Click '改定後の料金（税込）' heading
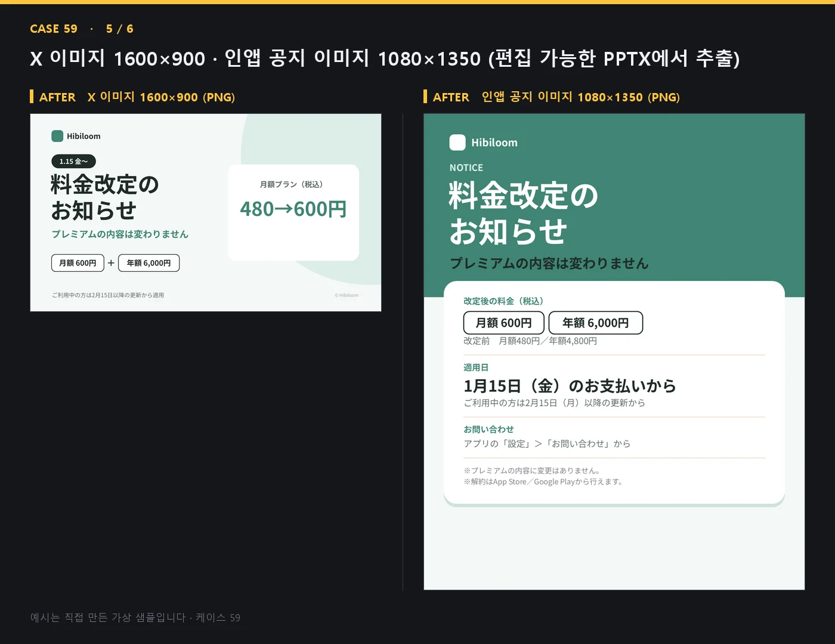The image size is (835, 644). point(505,301)
